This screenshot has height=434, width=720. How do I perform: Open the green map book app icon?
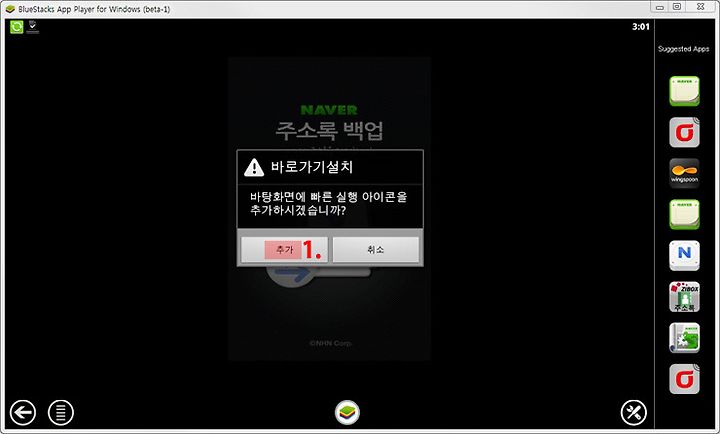click(684, 338)
